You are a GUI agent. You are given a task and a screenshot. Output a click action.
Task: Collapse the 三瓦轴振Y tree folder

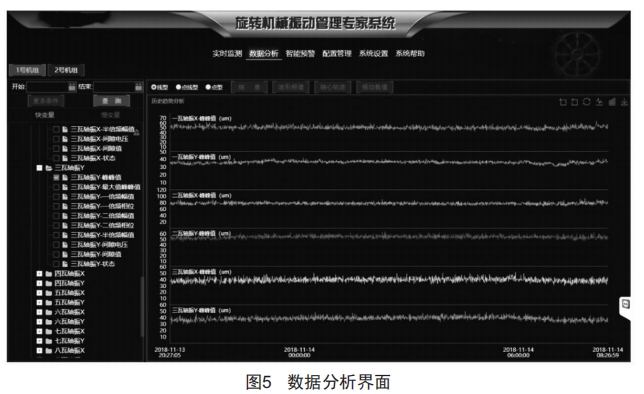tap(39, 168)
